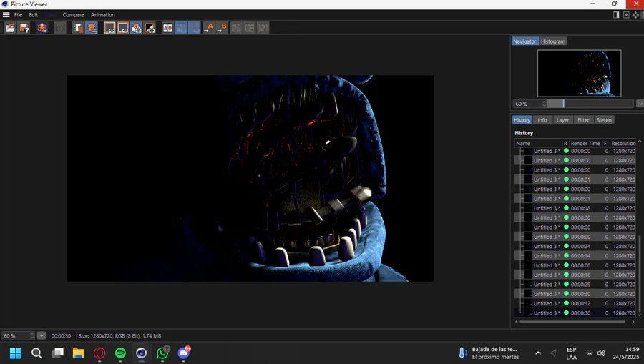The height and width of the screenshot is (364, 644).
Task: Open the File menu
Action: point(18,15)
